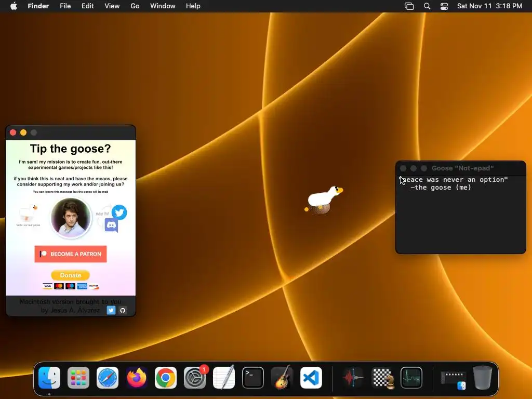Open Jesús Álvarez's Twitter icon in footer
The width and height of the screenshot is (532, 399).
[x=111, y=310]
